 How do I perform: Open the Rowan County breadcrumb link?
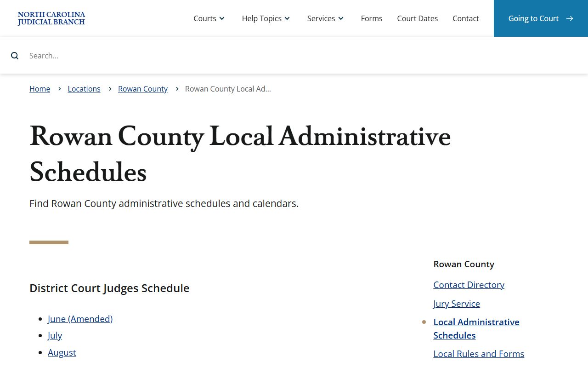point(143,89)
